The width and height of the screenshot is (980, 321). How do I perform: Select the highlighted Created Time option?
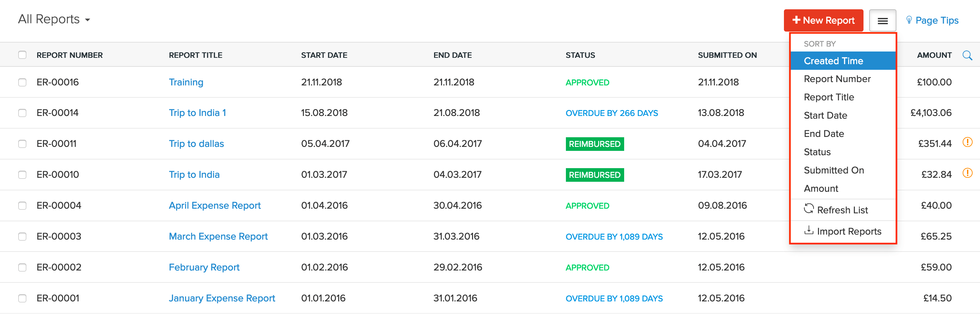834,60
